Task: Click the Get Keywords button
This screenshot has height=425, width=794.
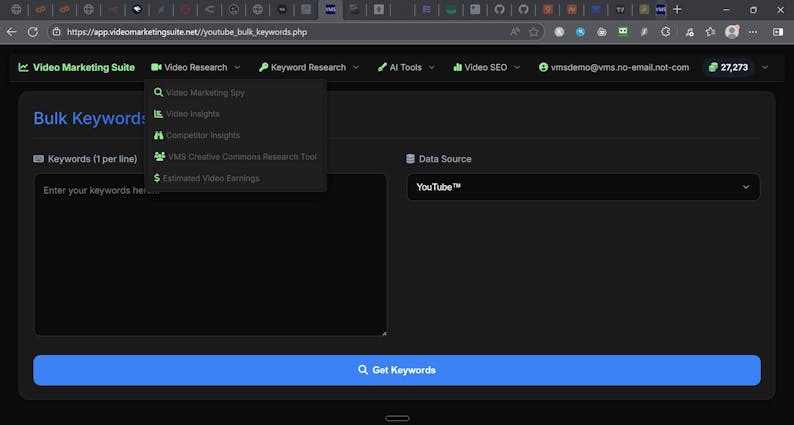Action: pos(396,370)
